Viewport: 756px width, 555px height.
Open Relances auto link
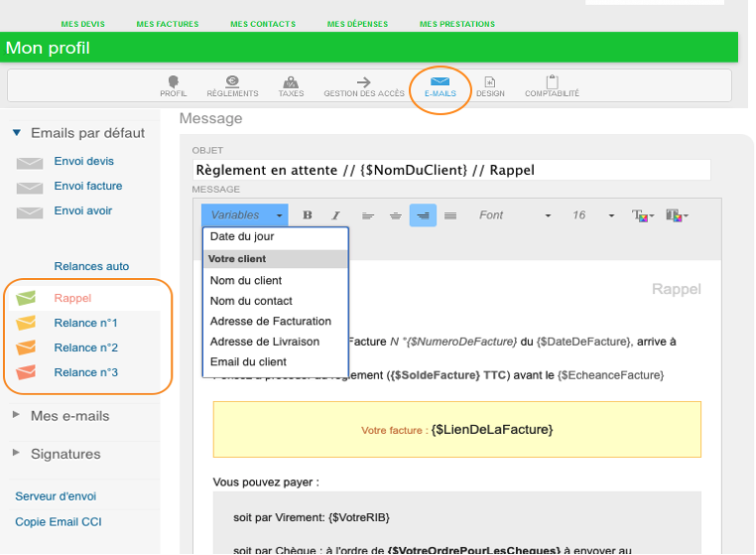click(91, 266)
